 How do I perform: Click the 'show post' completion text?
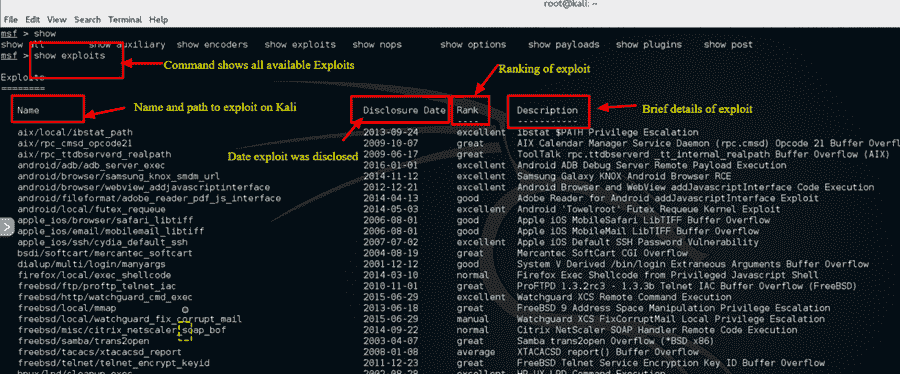tap(728, 44)
